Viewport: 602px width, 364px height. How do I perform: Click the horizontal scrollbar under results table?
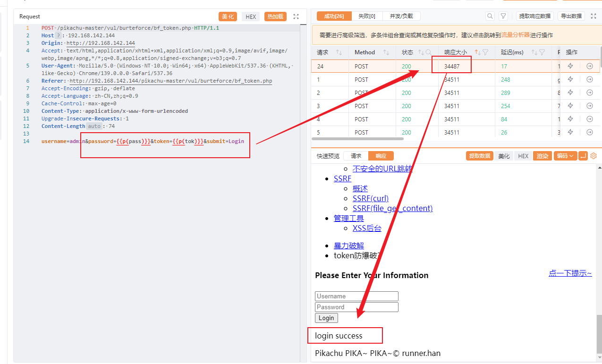click(x=357, y=139)
